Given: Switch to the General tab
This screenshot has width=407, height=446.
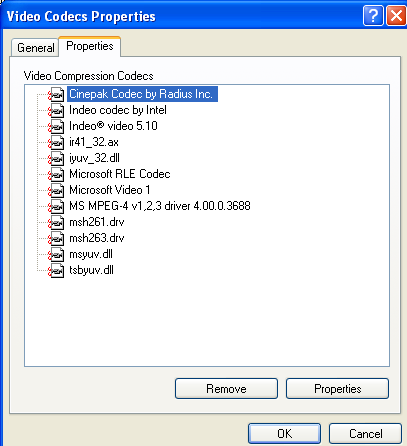Looking at the screenshot, I should pyautogui.click(x=35, y=48).
